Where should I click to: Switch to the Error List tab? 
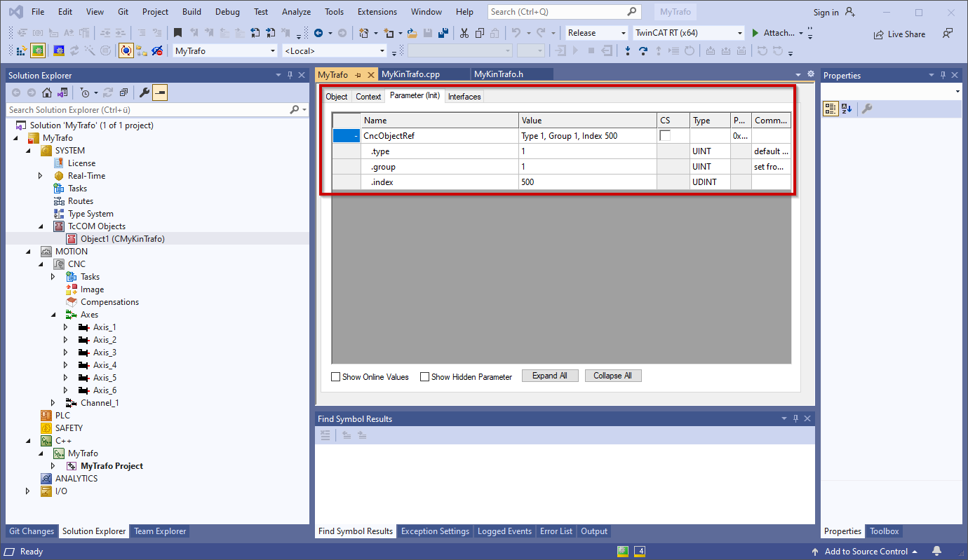tap(556, 531)
